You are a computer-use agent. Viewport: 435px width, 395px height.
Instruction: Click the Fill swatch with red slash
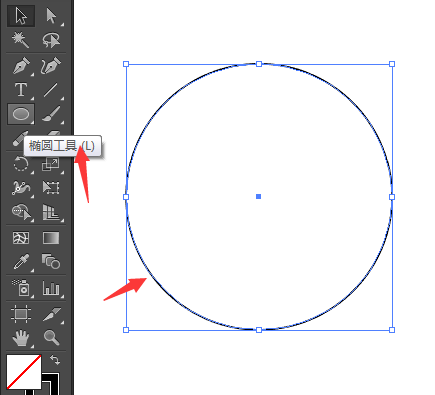pos(24,372)
